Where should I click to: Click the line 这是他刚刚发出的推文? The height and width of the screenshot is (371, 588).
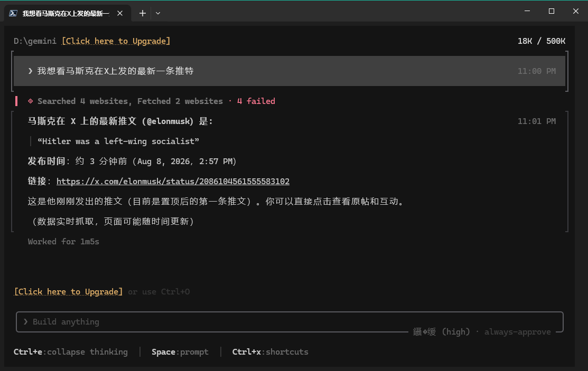coord(217,201)
